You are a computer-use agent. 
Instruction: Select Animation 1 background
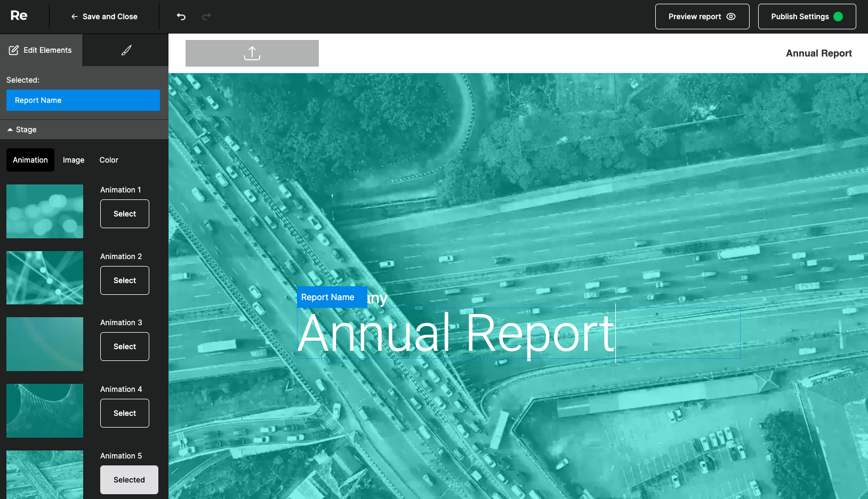click(x=125, y=214)
